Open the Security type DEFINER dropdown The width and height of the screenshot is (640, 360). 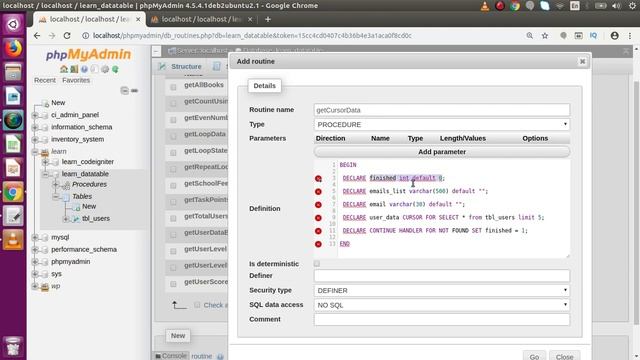point(442,291)
